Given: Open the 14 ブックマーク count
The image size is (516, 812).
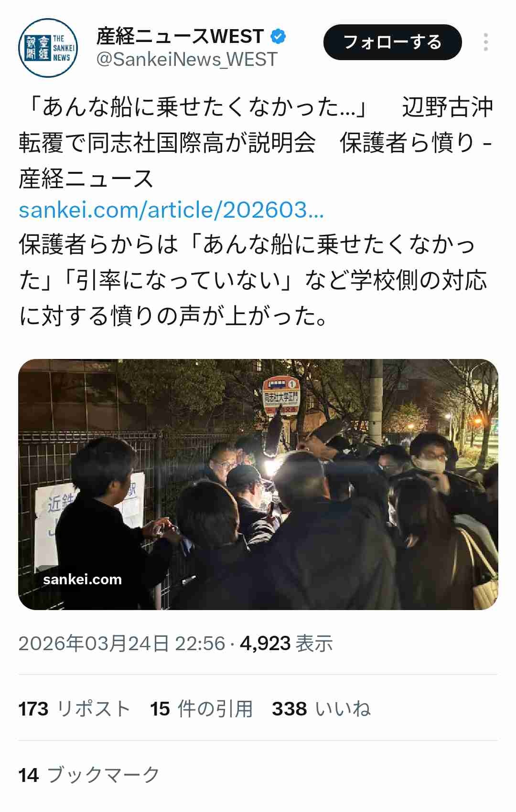Looking at the screenshot, I should [x=89, y=775].
